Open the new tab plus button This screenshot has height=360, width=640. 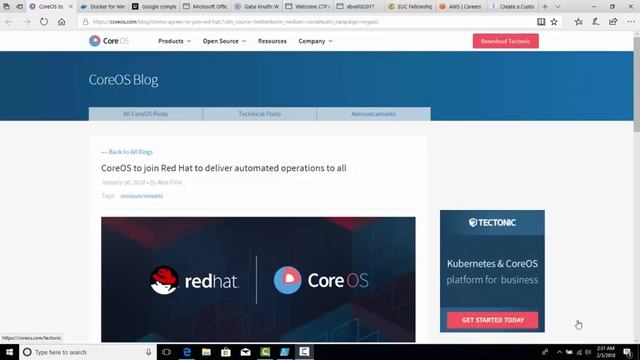point(545,7)
